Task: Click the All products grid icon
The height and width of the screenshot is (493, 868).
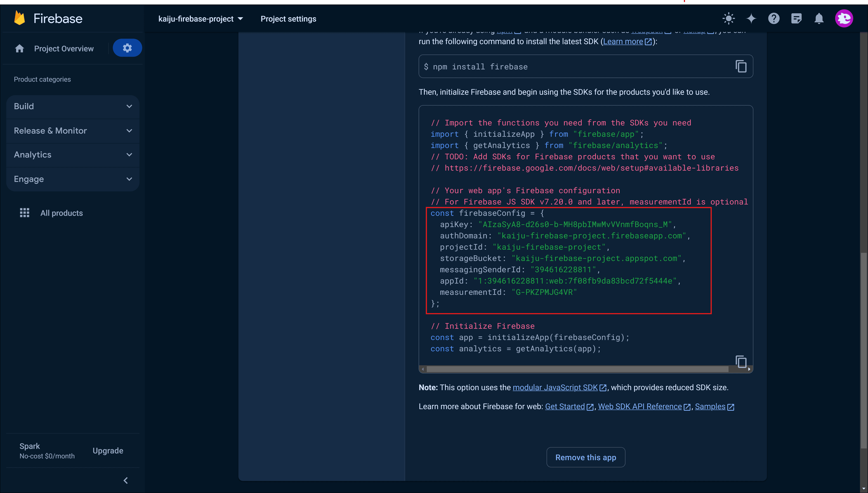Action: coord(24,213)
